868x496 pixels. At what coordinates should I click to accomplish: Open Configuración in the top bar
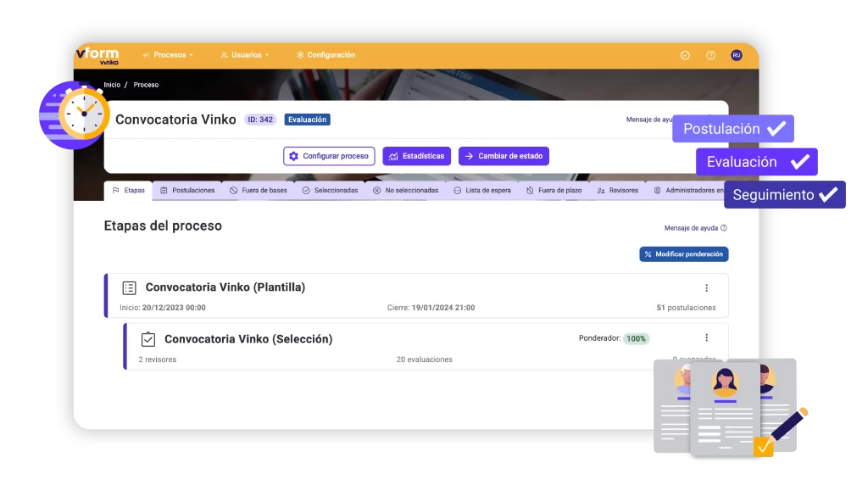[x=326, y=55]
